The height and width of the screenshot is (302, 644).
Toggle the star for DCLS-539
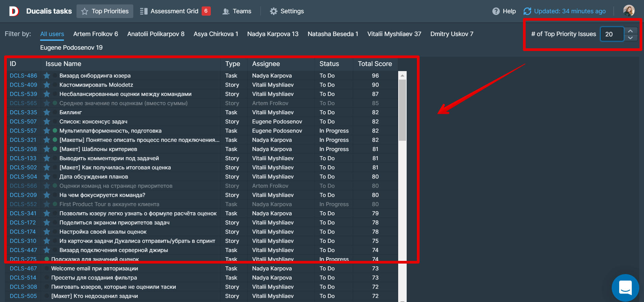pyautogui.click(x=47, y=94)
